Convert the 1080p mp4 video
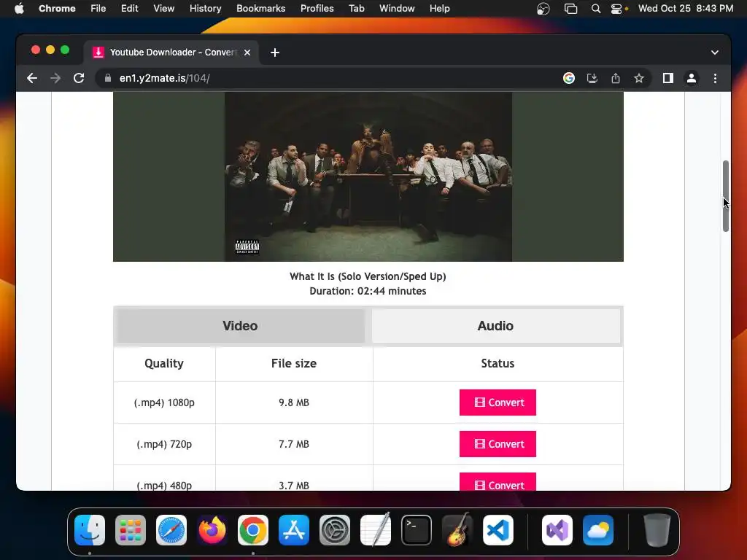 point(498,402)
